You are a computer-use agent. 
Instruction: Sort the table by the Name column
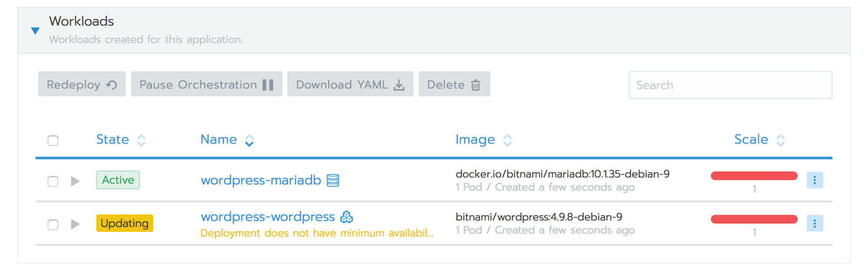219,139
